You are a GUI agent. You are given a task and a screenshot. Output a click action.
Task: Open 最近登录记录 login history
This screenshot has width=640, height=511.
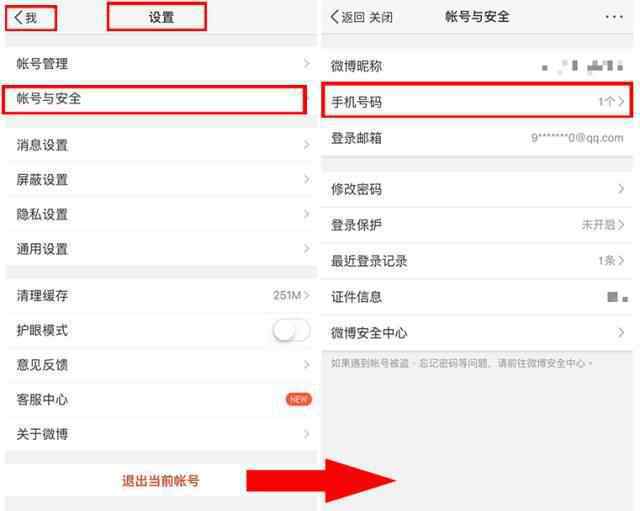477,261
